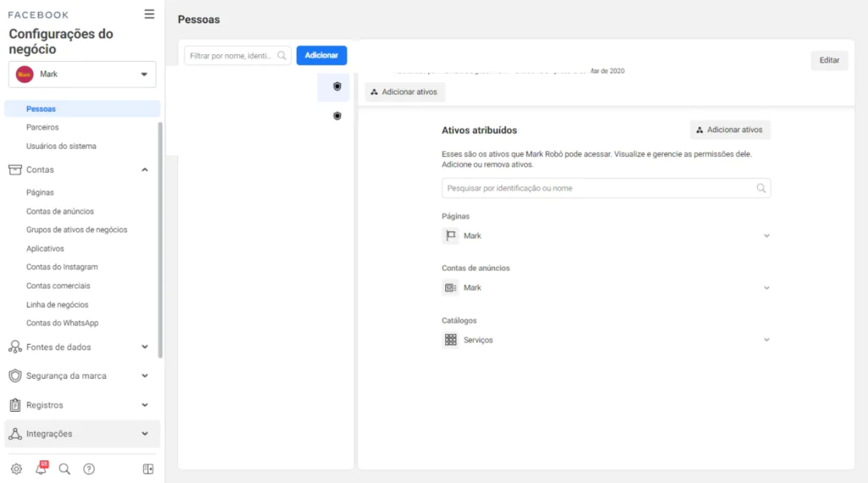The image size is (868, 483).
Task: Open the help question mark icon
Action: click(x=89, y=469)
